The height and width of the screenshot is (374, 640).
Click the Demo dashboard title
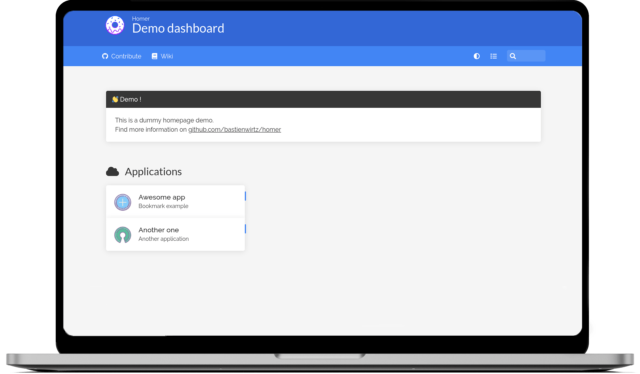pyautogui.click(x=178, y=28)
